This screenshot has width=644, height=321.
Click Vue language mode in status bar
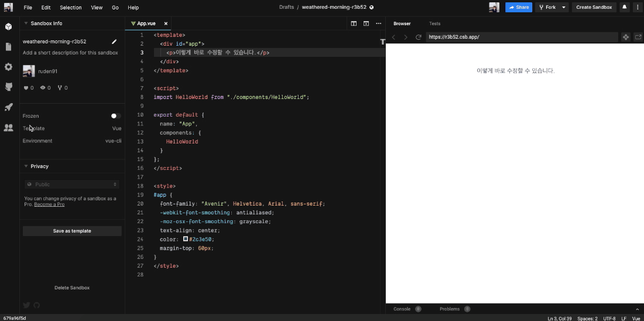pos(636,319)
